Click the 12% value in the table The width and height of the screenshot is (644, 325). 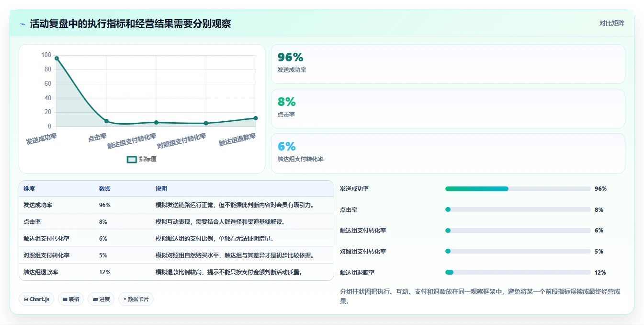point(105,272)
